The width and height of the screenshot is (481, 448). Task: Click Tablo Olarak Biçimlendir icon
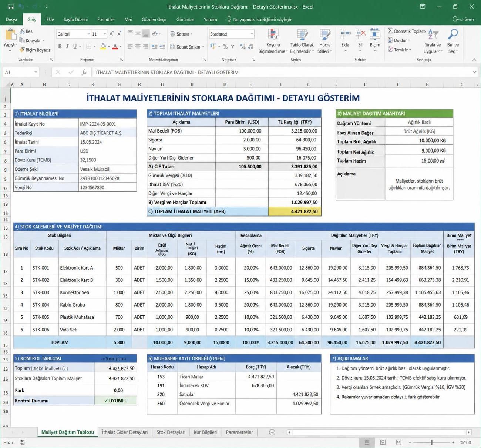[302, 35]
